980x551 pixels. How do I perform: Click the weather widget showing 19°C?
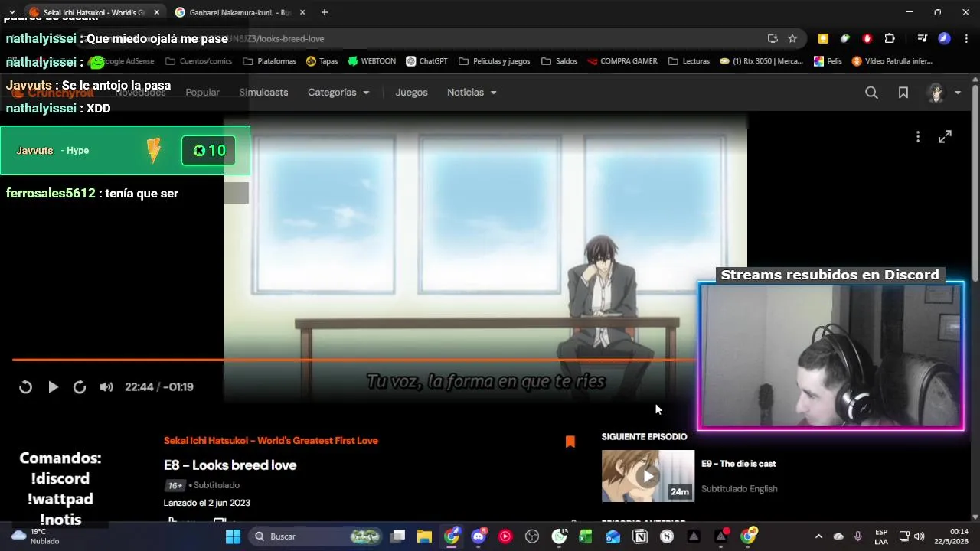point(35,536)
